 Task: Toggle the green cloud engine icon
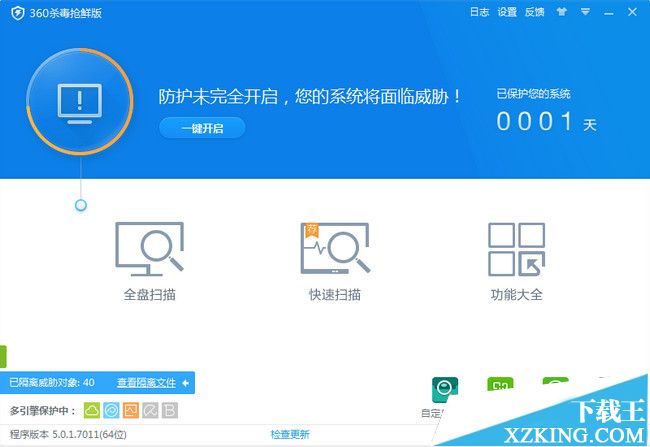[92, 410]
